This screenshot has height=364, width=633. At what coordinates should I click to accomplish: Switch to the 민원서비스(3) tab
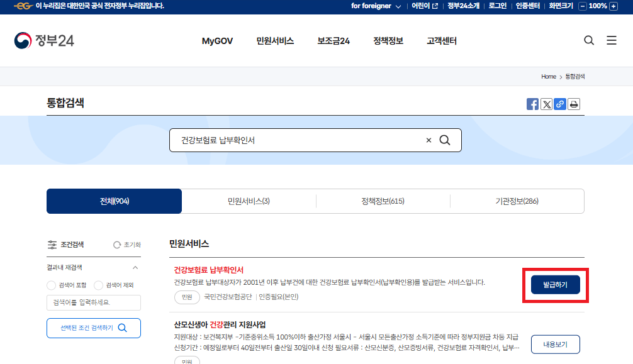coord(249,201)
